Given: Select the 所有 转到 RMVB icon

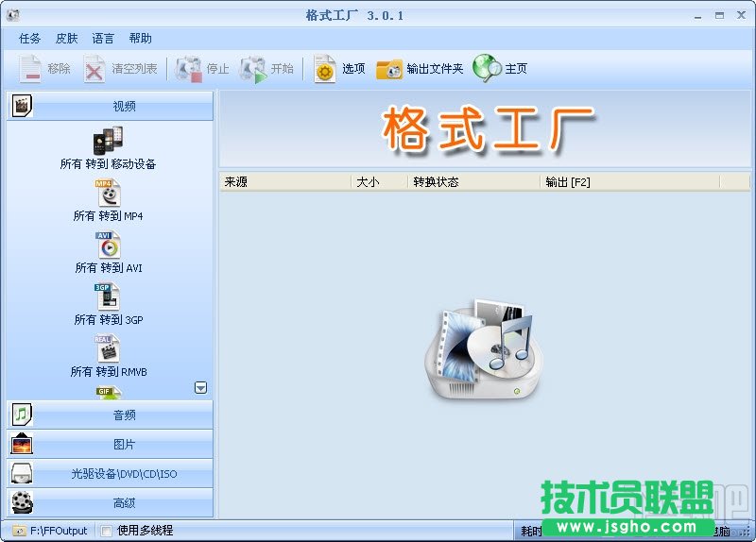Looking at the screenshot, I should click(x=108, y=349).
